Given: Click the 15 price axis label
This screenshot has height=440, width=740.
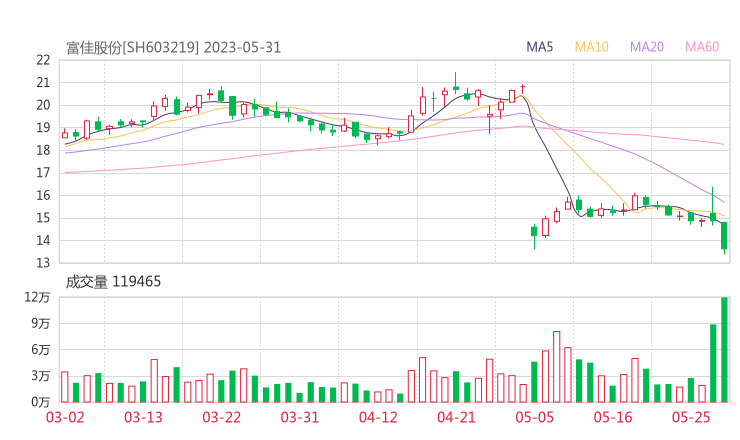Looking at the screenshot, I should (43, 218).
